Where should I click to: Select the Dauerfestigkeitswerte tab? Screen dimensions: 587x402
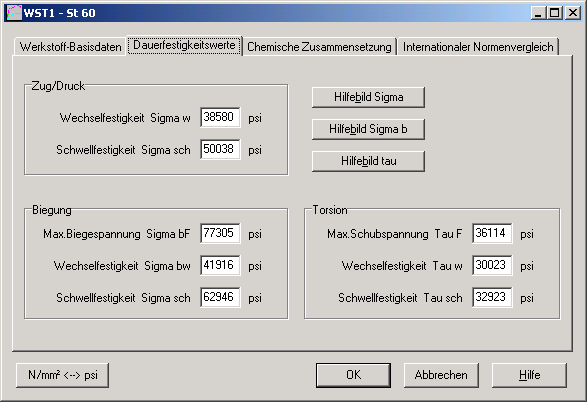(x=184, y=45)
